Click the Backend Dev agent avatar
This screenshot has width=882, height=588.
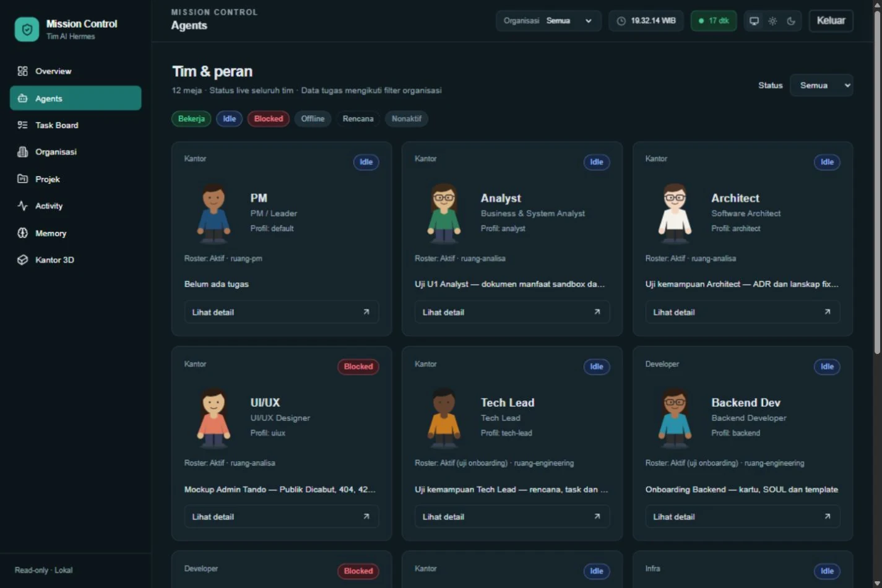pyautogui.click(x=675, y=418)
